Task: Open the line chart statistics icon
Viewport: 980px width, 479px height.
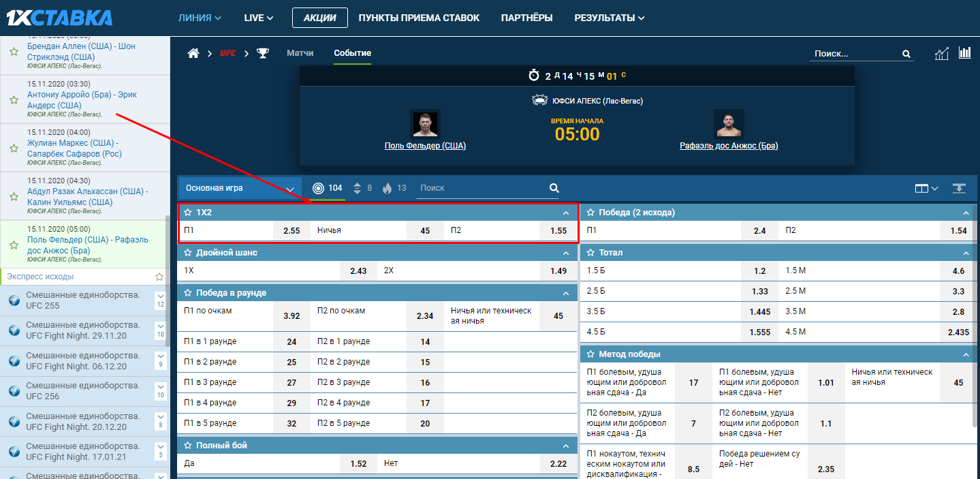Action: coord(942,54)
